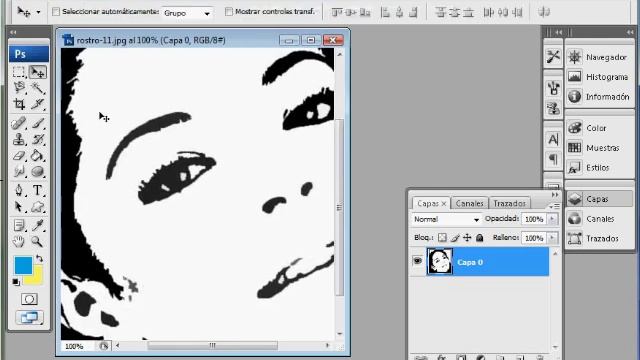The height and width of the screenshot is (360, 640).
Task: Switch to the Canales tab
Action: point(469,203)
